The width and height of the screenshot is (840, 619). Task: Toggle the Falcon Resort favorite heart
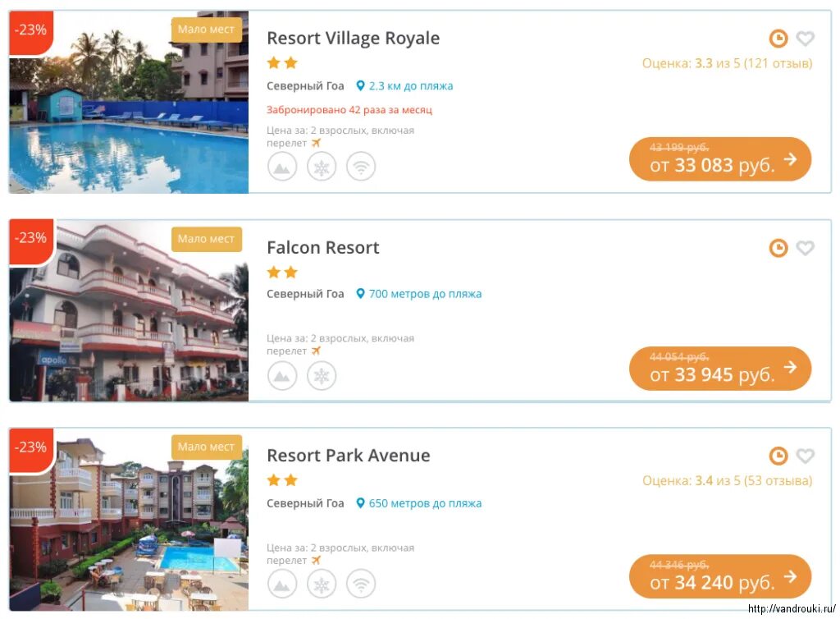805,248
